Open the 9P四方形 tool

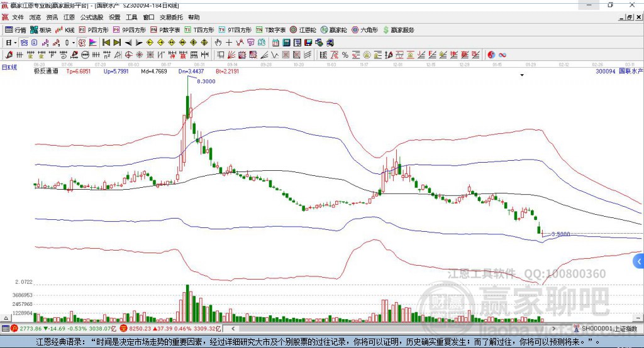pyautogui.click(x=130, y=30)
